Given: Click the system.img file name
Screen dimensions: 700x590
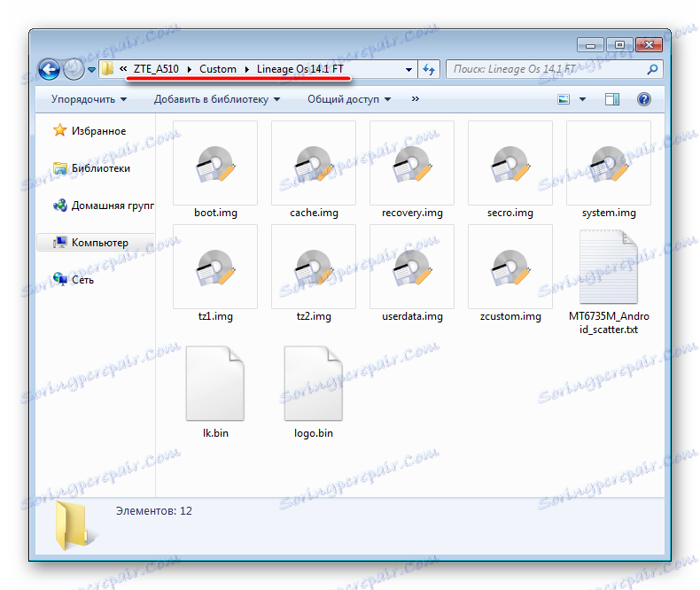Looking at the screenshot, I should (x=609, y=213).
